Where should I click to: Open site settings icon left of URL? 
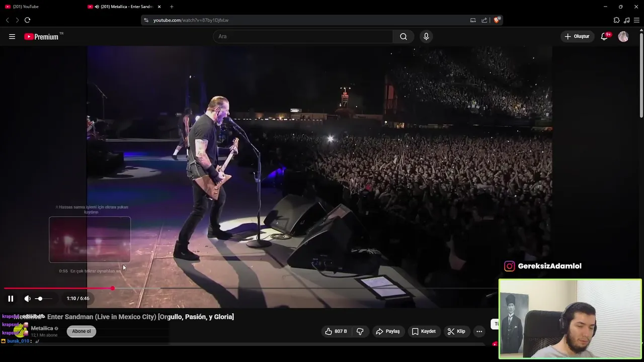146,20
